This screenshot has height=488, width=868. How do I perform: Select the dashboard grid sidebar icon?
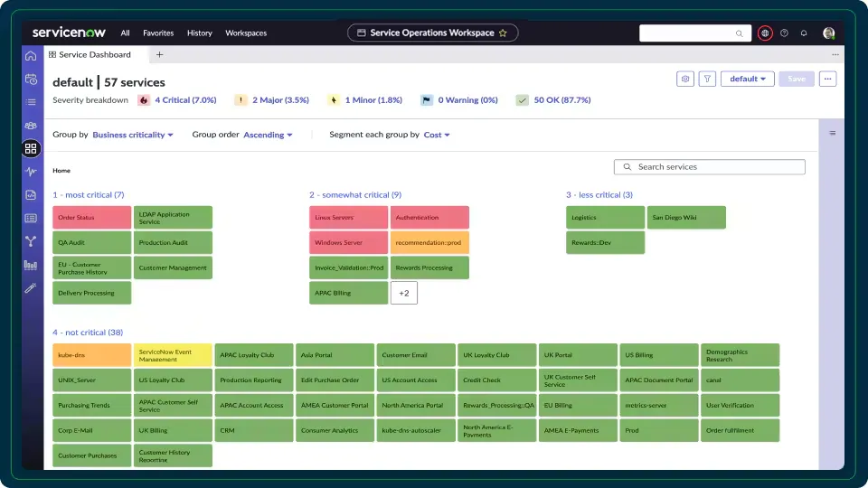tap(31, 148)
